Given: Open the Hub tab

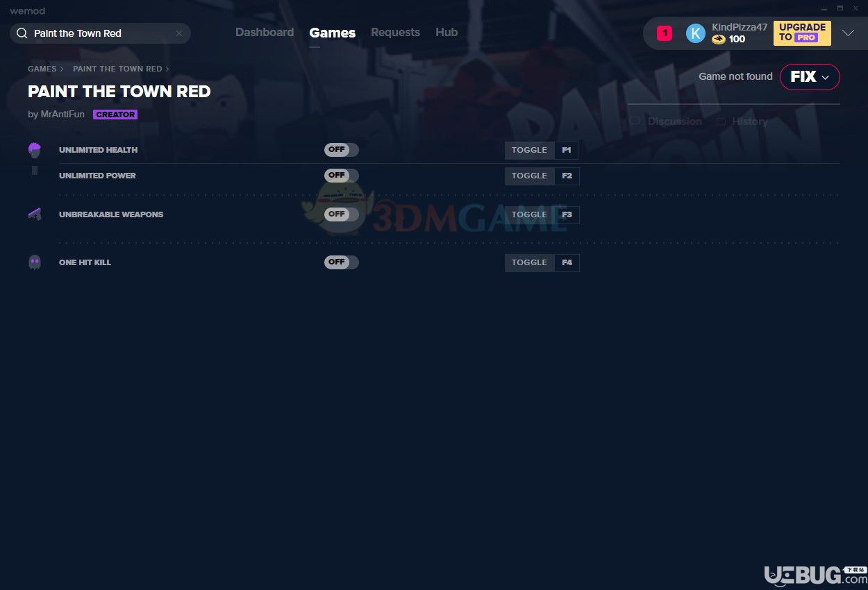Looking at the screenshot, I should [446, 33].
